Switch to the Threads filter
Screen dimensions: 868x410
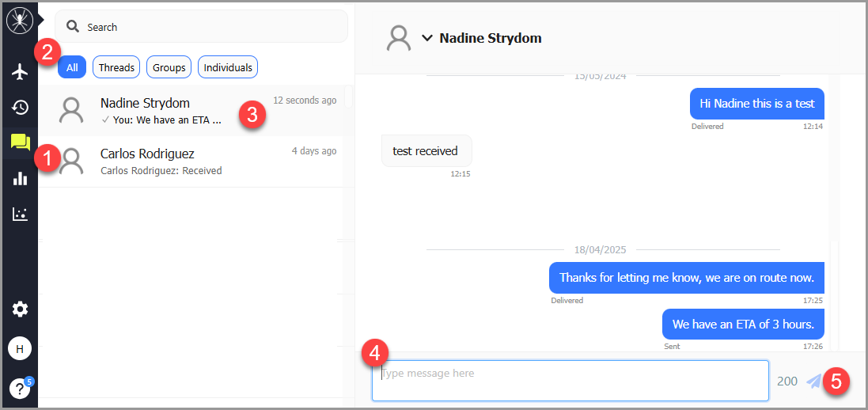click(116, 67)
